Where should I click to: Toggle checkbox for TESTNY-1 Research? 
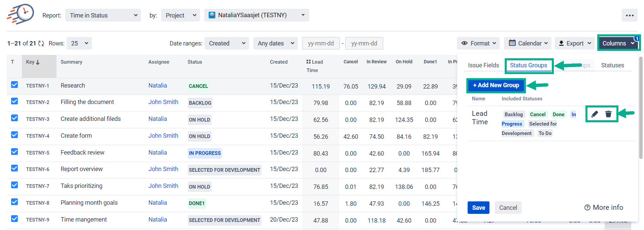14,85
